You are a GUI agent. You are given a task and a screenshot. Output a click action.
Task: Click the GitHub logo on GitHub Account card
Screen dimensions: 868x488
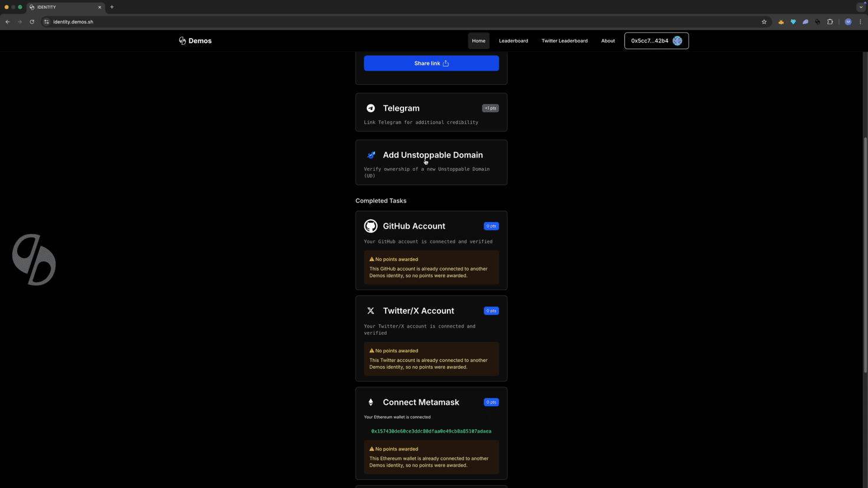[371, 226]
